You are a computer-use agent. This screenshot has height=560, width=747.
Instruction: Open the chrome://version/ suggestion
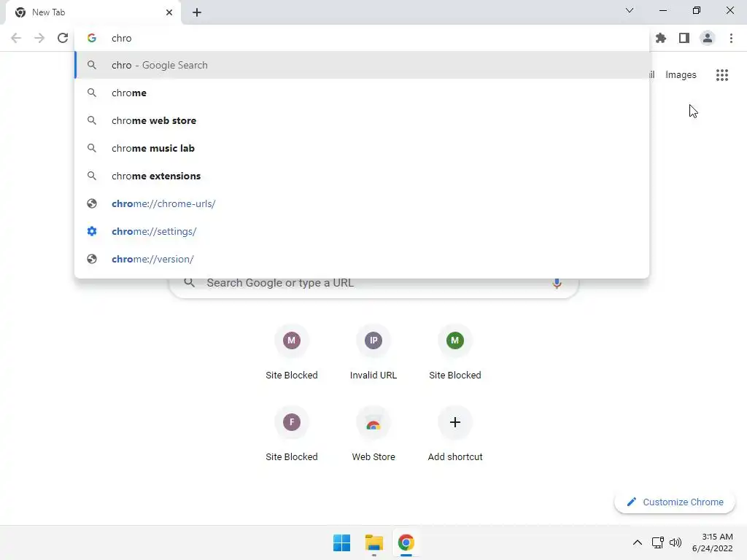click(x=362, y=259)
